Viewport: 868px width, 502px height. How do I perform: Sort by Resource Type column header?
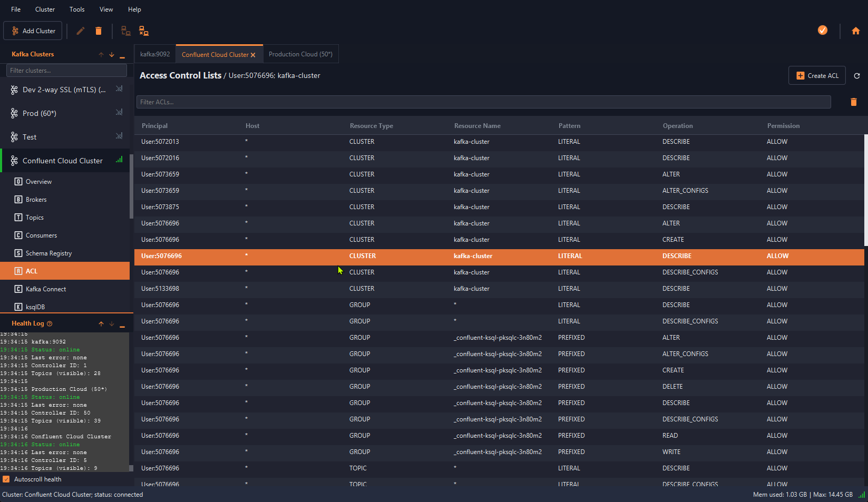click(372, 126)
